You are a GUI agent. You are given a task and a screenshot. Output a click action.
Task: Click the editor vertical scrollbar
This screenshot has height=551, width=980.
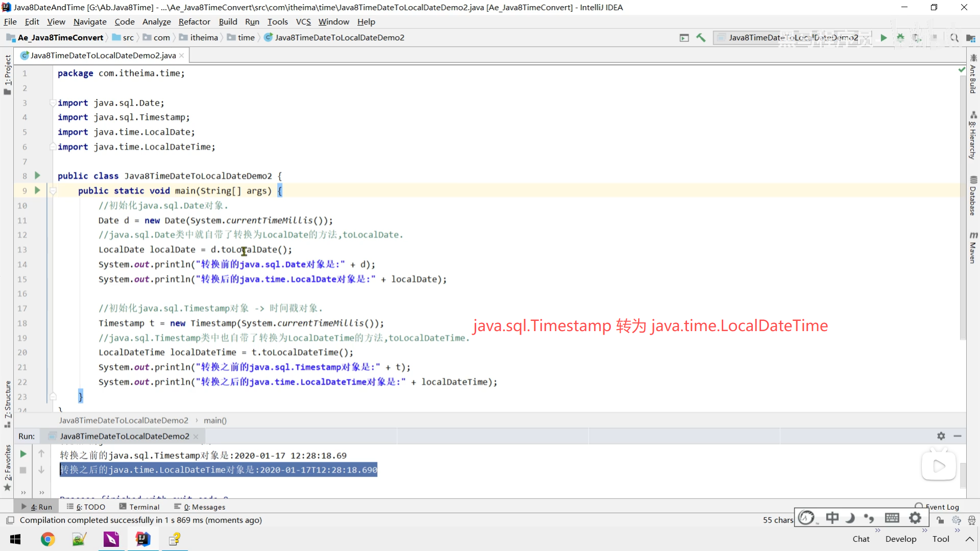pyautogui.click(x=963, y=204)
